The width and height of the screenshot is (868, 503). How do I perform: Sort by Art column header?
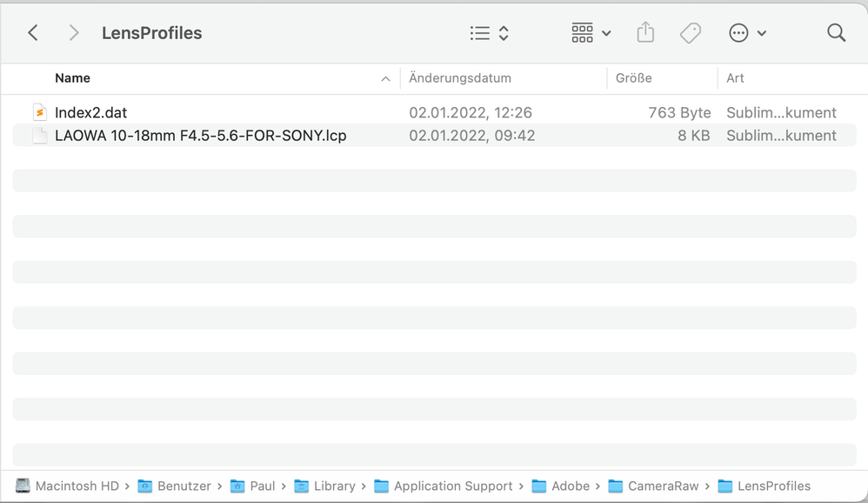pos(735,78)
